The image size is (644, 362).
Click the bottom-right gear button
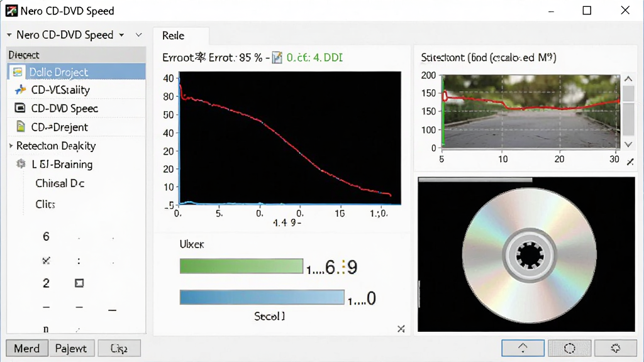(x=615, y=348)
